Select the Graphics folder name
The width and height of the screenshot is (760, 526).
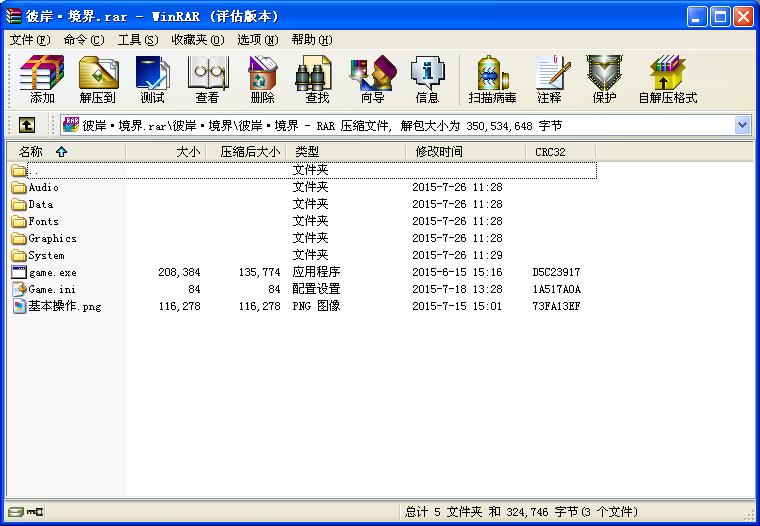(x=52, y=239)
